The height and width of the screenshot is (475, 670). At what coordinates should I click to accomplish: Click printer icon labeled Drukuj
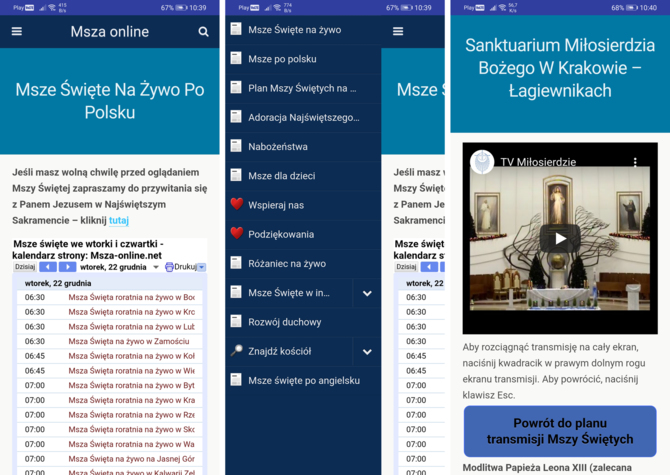pos(169,267)
